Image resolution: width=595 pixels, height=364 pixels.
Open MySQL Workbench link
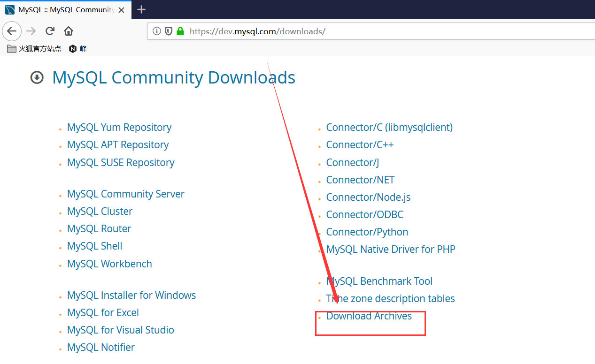click(x=109, y=264)
